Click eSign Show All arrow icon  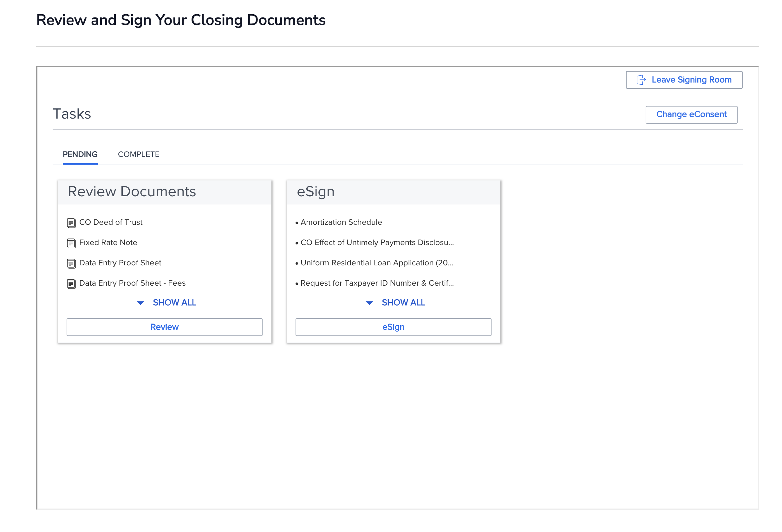(369, 303)
